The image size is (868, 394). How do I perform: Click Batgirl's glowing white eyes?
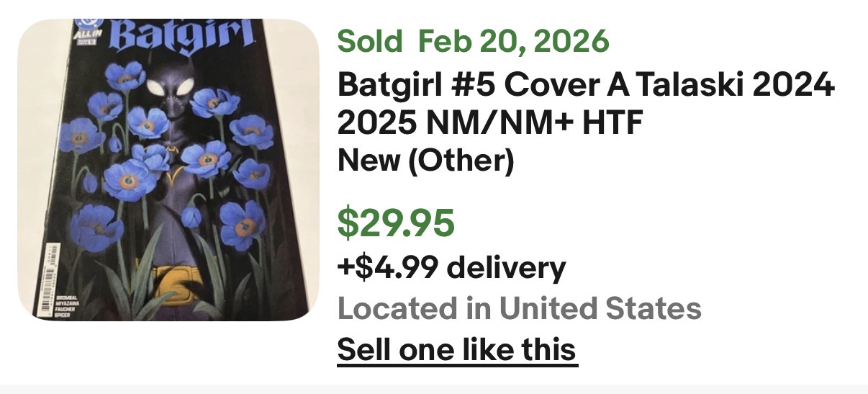[171, 91]
